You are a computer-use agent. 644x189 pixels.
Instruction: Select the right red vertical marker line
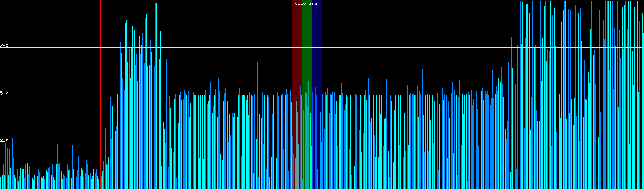pos(463,63)
